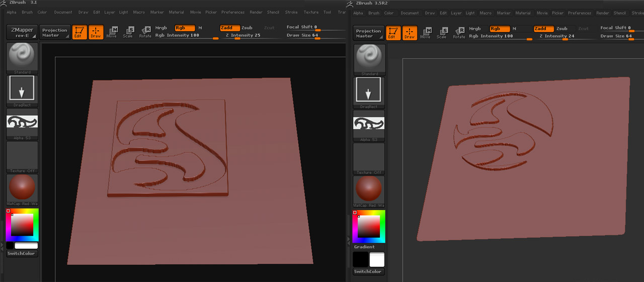Click Focal Shift slider in ZBrush 3.5R2
The image size is (644, 282).
(622, 29)
